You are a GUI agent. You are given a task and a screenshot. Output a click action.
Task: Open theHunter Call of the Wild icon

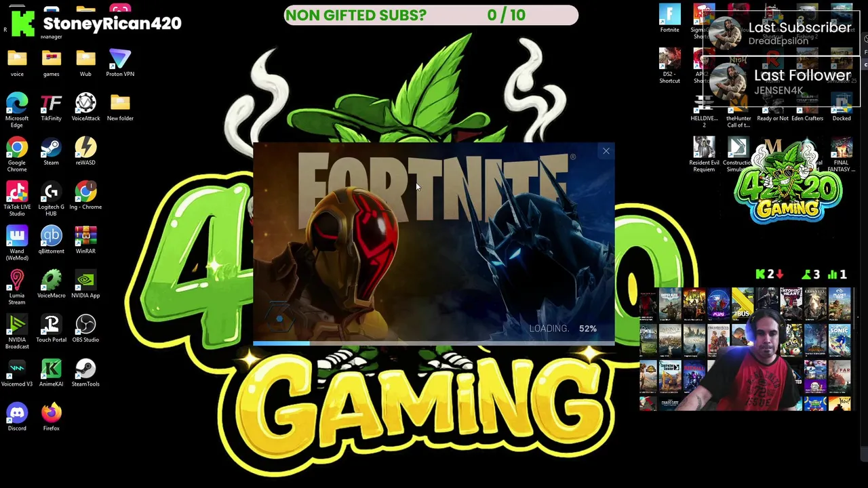click(x=738, y=110)
